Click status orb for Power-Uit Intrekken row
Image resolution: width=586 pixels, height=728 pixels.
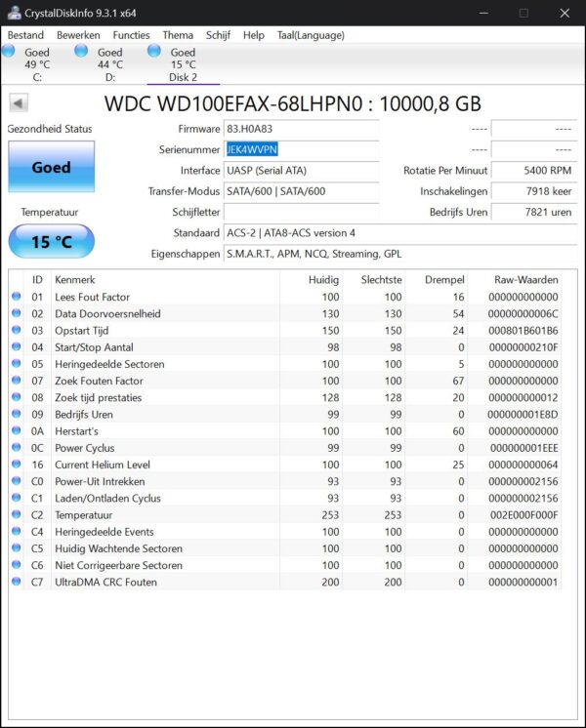pyautogui.click(x=17, y=480)
